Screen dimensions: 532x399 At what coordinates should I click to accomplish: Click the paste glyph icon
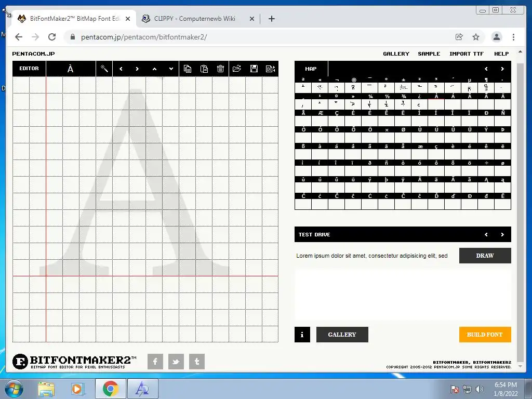click(x=204, y=69)
